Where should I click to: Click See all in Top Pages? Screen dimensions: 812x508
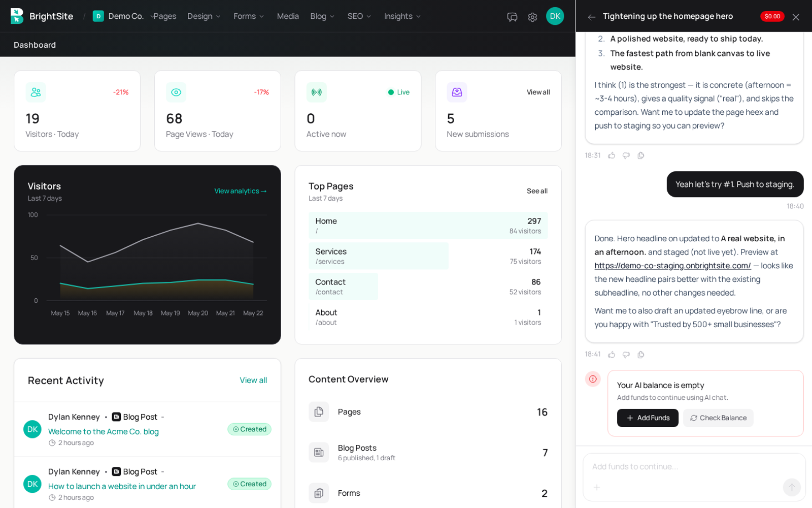click(x=537, y=191)
